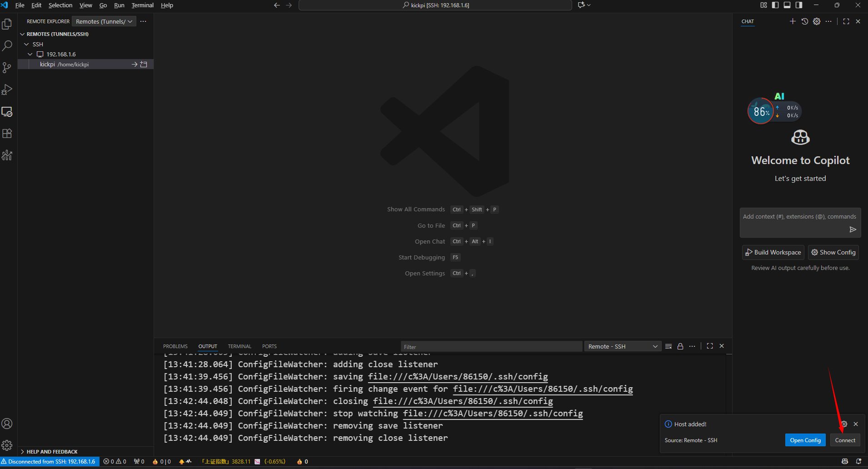Maximize the chat panel
The width and height of the screenshot is (868, 469).
pos(846,21)
